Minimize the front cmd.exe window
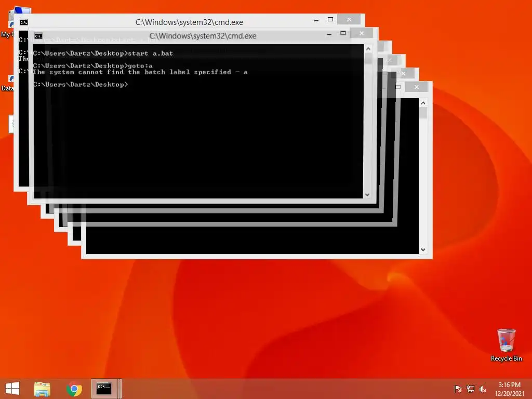532x399 pixels. coord(329,34)
